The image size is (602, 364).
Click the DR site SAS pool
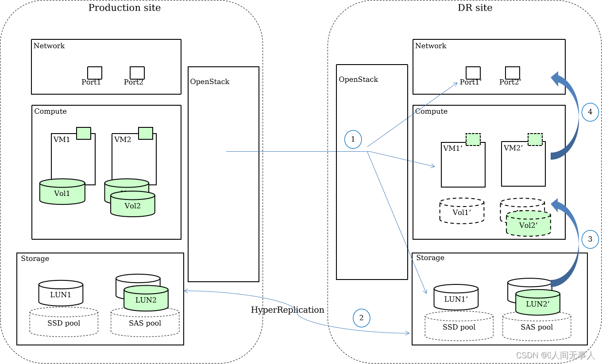[537, 325]
